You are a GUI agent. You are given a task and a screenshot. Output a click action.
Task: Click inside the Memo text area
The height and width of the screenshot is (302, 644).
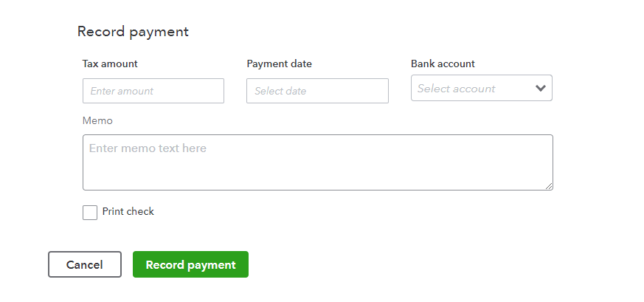coord(317,162)
